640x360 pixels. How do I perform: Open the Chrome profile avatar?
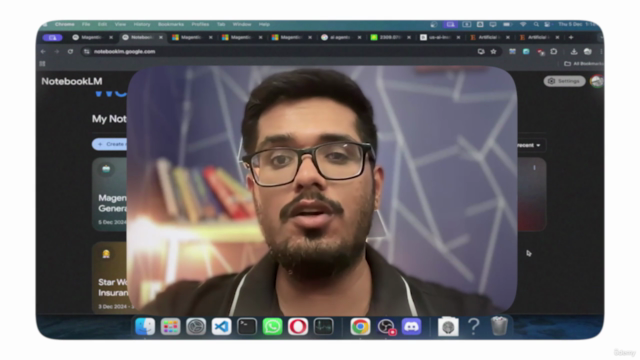click(x=588, y=51)
